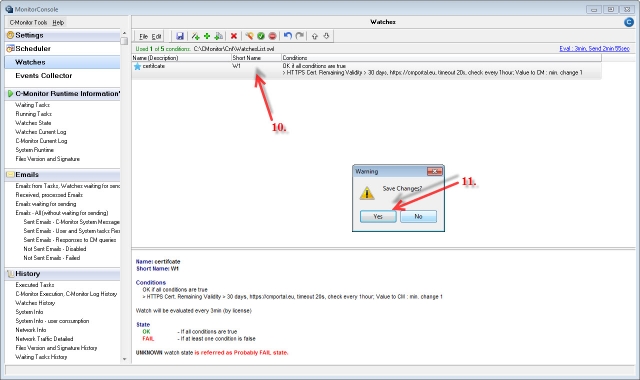Open the File menu in Watches toolbar
The height and width of the screenshot is (380, 640).
[143, 36]
